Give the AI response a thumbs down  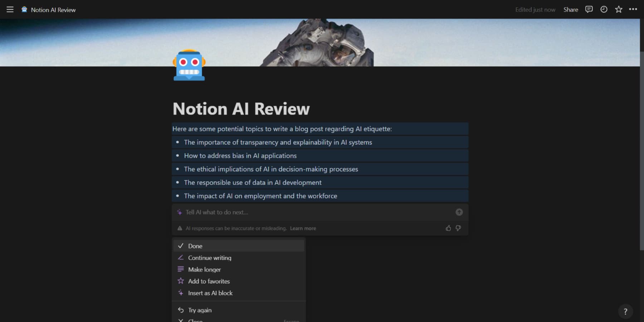[x=458, y=228]
